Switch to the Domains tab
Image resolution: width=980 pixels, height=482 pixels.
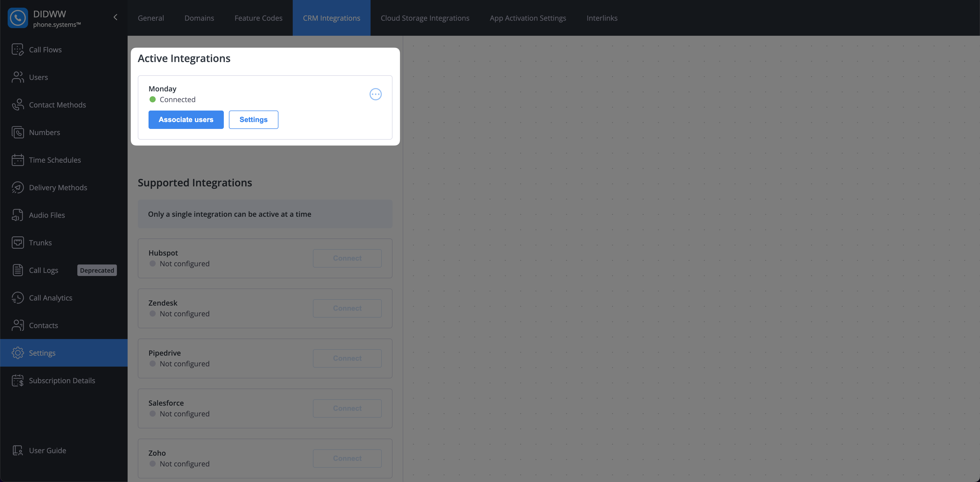(199, 18)
